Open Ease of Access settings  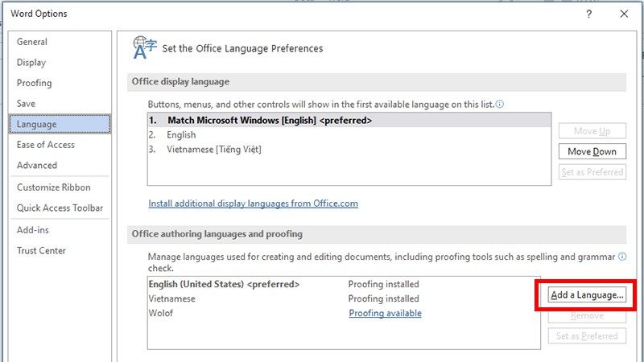[60, 145]
